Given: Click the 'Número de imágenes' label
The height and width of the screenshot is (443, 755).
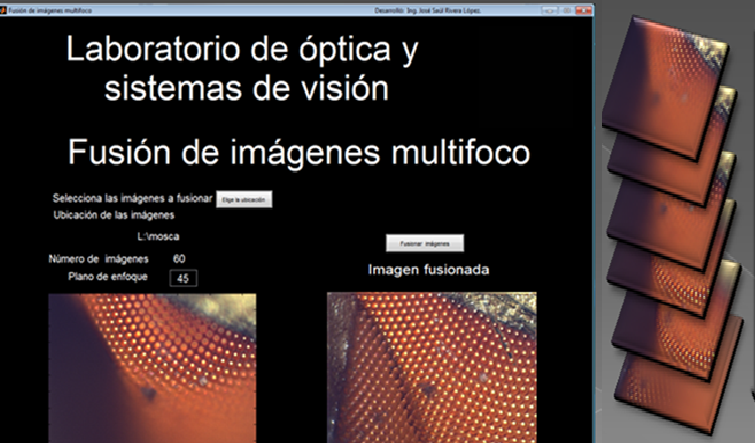Looking at the screenshot, I should 99,259.
